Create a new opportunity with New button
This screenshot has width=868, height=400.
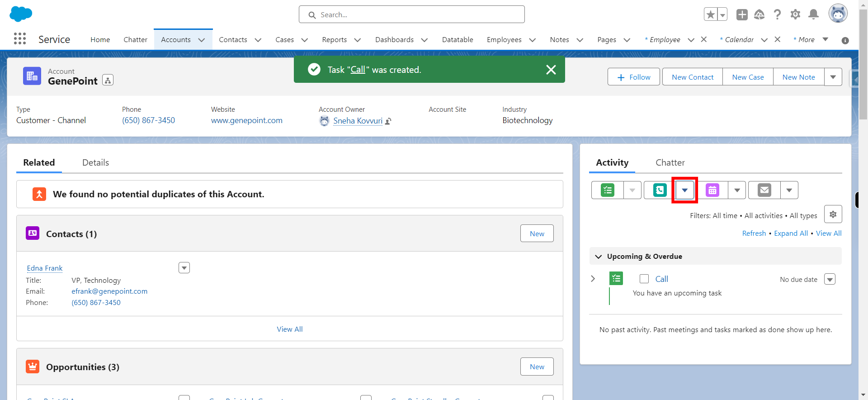[x=537, y=367]
